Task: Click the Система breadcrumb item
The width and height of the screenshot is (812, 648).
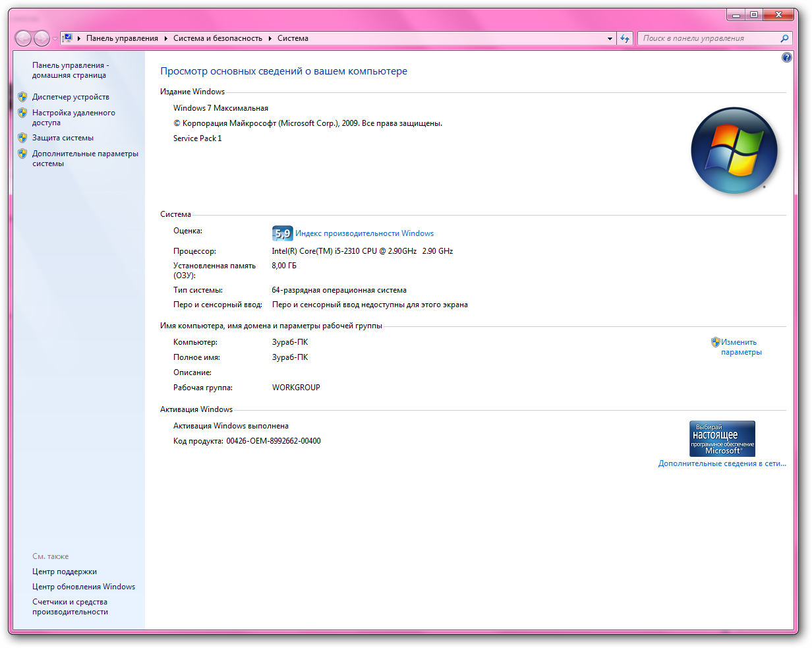Action: [293, 38]
